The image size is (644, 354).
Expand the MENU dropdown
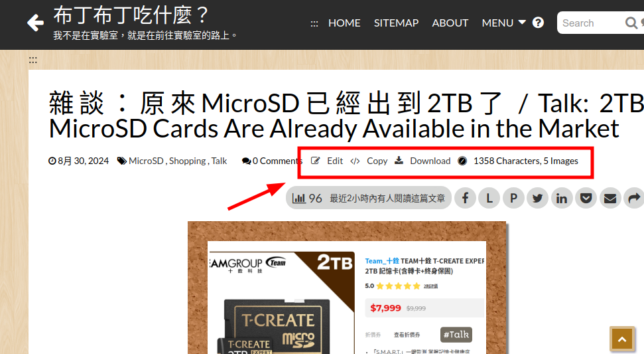pyautogui.click(x=503, y=23)
